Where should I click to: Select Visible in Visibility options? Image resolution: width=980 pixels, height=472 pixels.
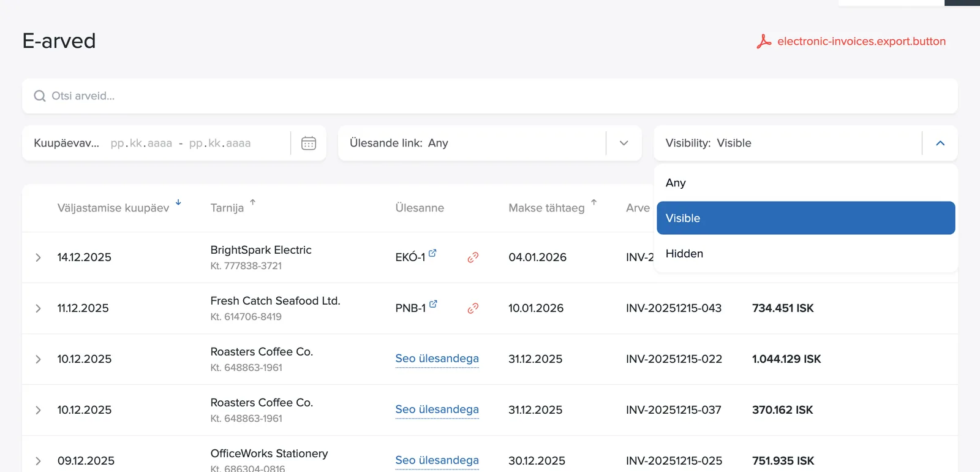click(x=806, y=218)
